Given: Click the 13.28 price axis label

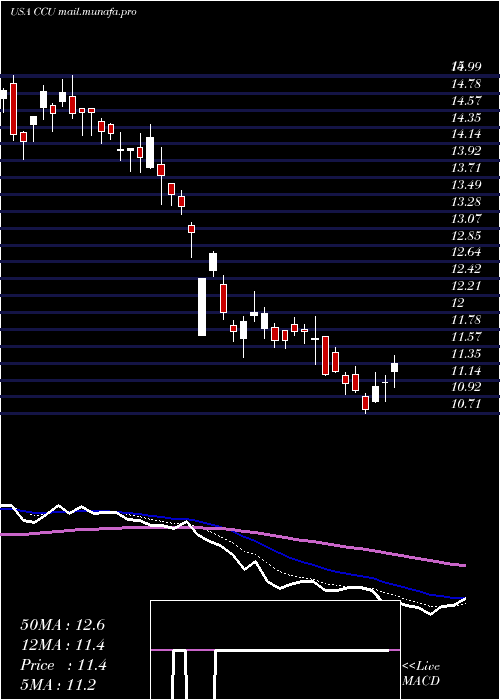Looking at the screenshot, I should tap(466, 202).
